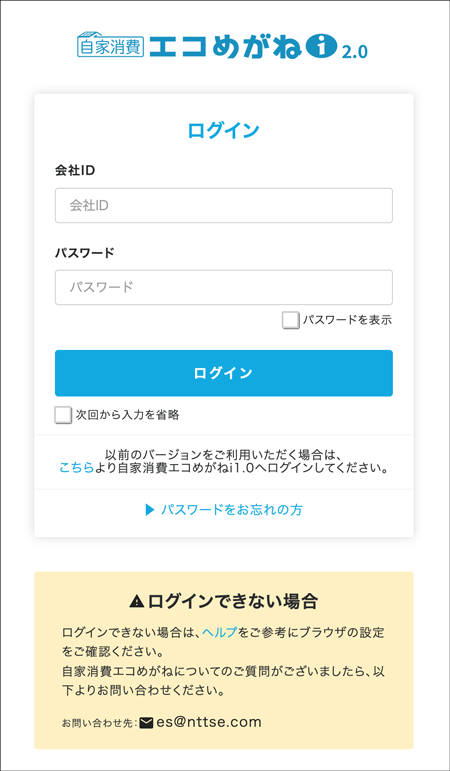This screenshot has width=450, height=771.
Task: Click the エコめがね logo text
Action: 225,46
